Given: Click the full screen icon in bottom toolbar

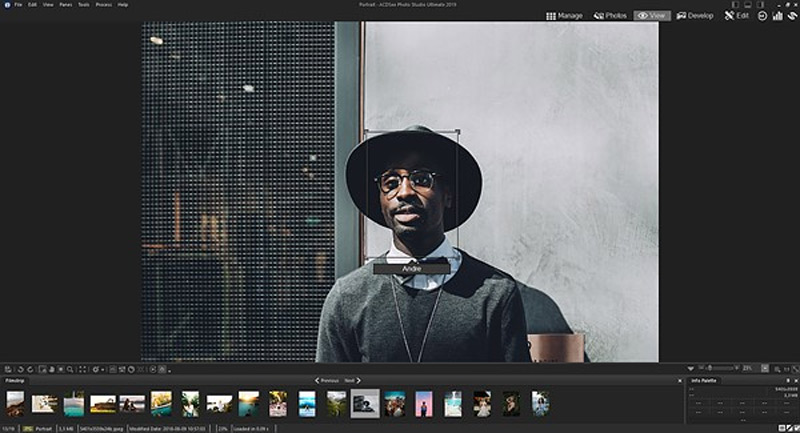Looking at the screenshot, I should [x=83, y=369].
